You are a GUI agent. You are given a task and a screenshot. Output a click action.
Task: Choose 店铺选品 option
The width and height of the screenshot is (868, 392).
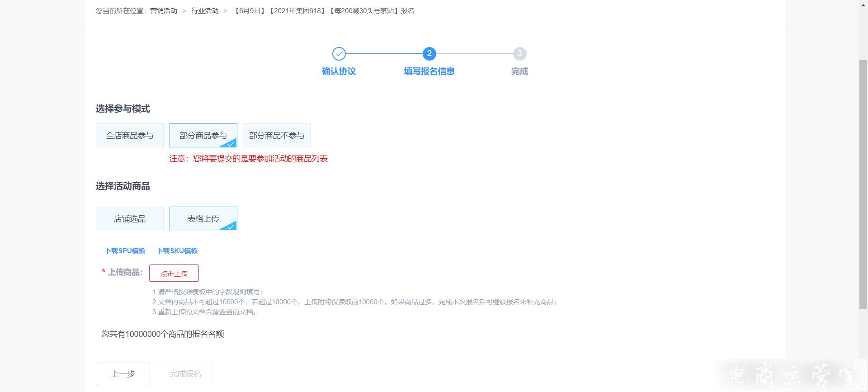click(x=130, y=219)
